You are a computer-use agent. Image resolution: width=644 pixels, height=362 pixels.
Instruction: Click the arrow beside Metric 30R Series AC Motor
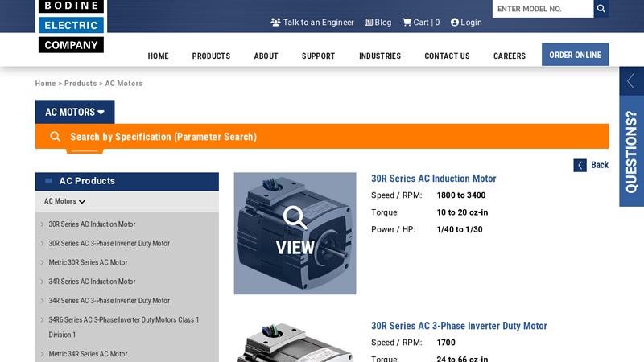[x=42, y=262]
